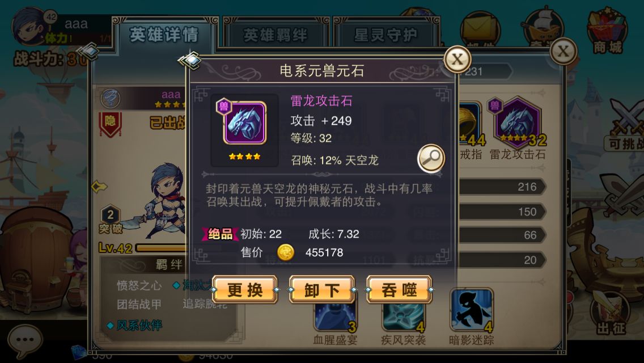Open the mail envelope icon
This screenshot has height=363, width=644.
[480, 29]
